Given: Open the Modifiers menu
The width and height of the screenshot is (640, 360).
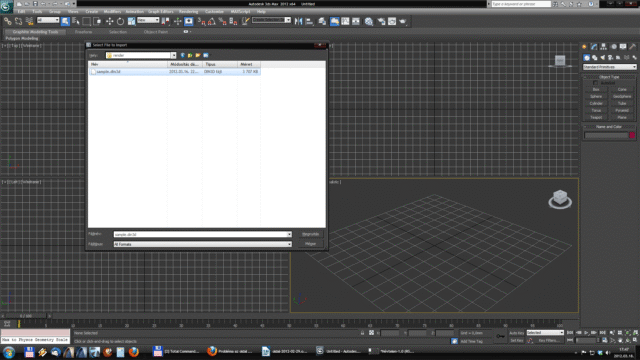Looking at the screenshot, I should coord(112,12).
